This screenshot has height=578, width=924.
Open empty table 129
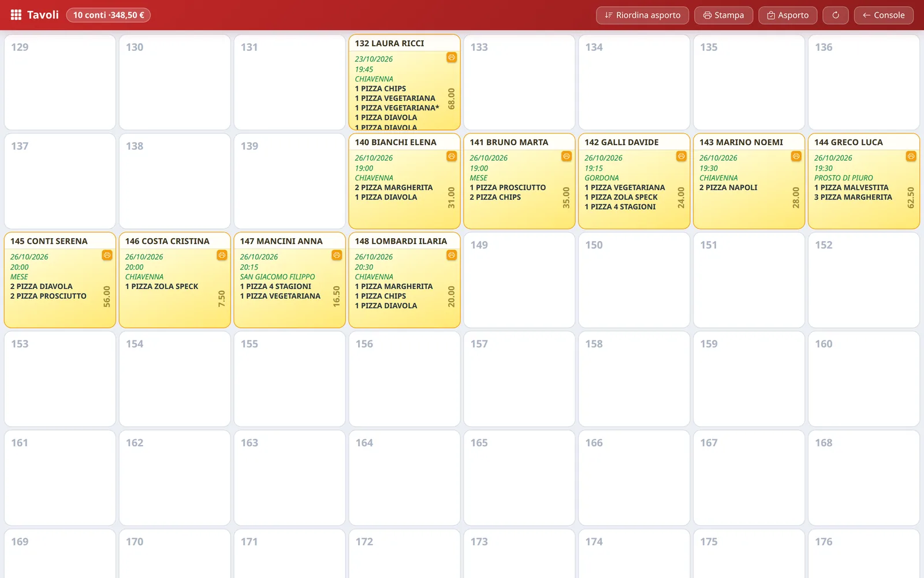[x=60, y=82]
